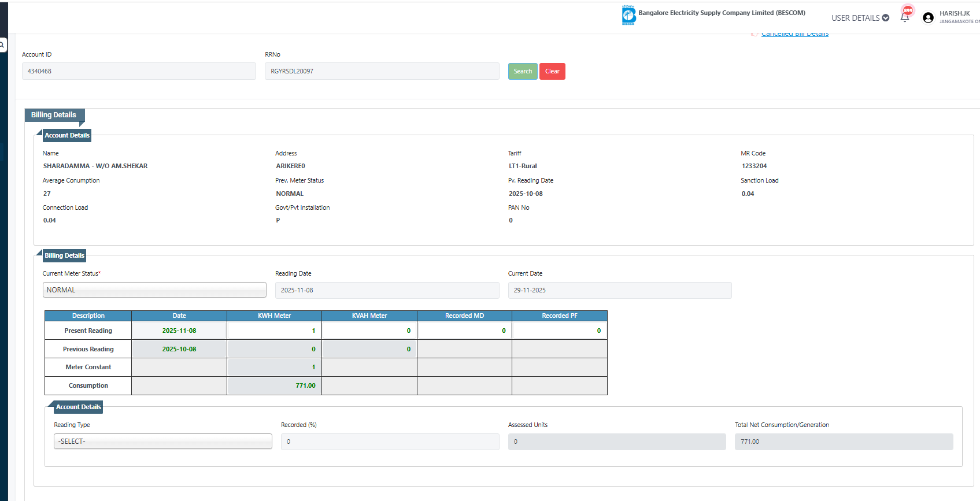
Task: Click the HARISH.JK username label
Action: [955, 13]
